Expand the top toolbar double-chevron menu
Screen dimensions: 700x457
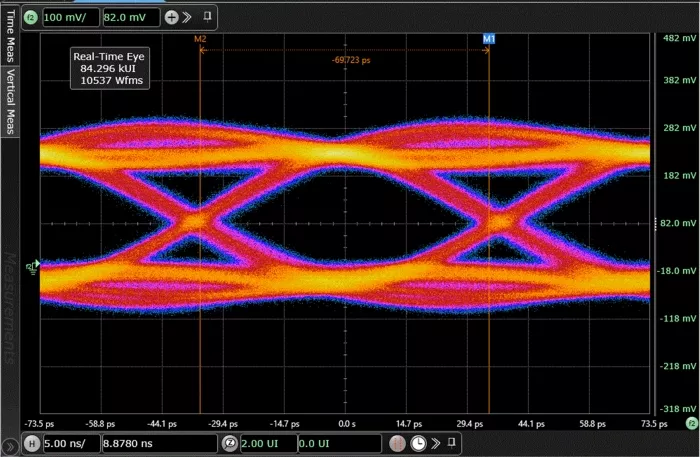188,17
